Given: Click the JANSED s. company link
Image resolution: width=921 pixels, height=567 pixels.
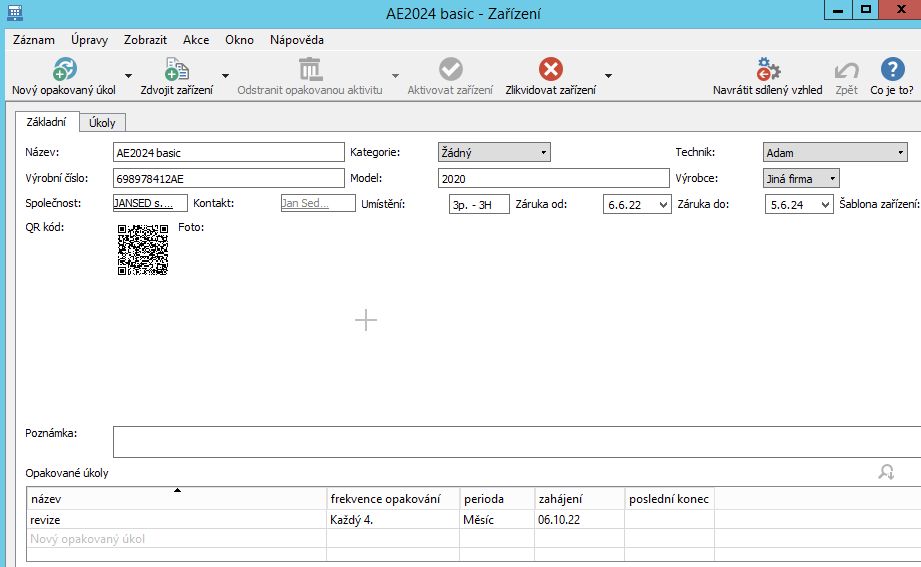Looking at the screenshot, I should (150, 203).
